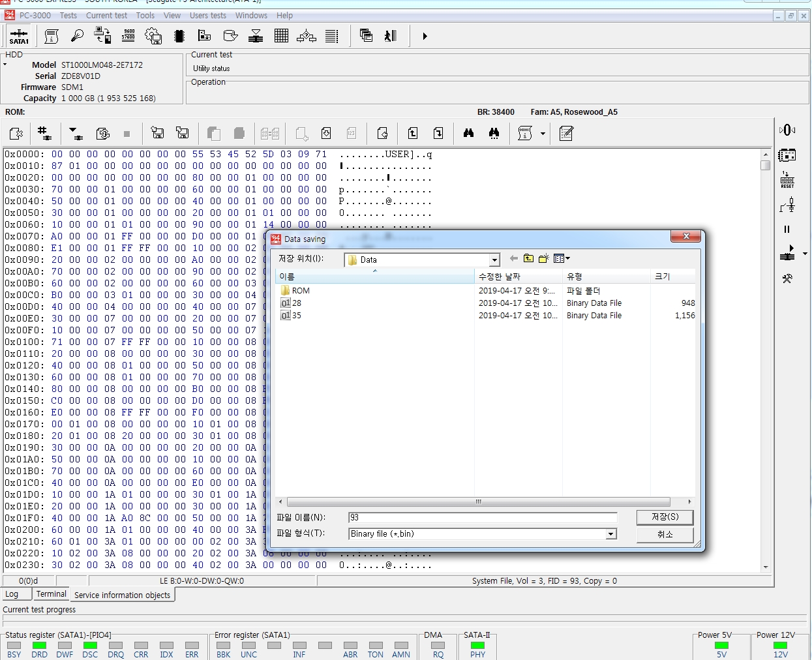
Task: Click the horizontal lines list icon
Action: (332, 36)
